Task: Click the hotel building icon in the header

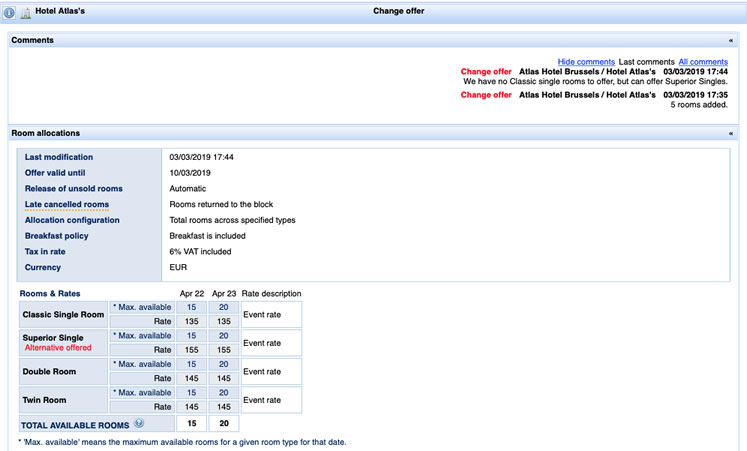Action: click(25, 13)
